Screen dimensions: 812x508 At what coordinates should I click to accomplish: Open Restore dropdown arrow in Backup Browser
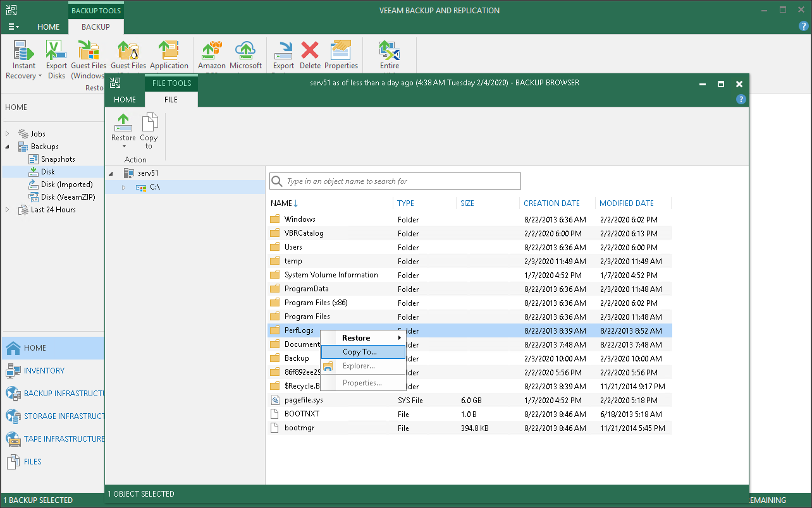124,147
